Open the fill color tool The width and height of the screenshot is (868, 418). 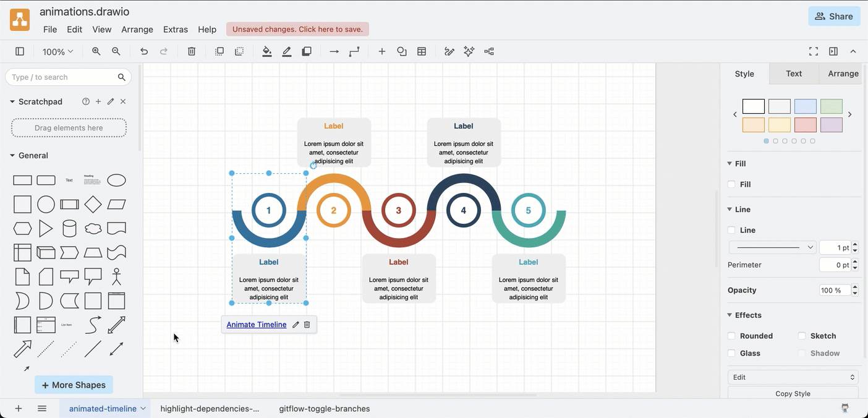267,52
